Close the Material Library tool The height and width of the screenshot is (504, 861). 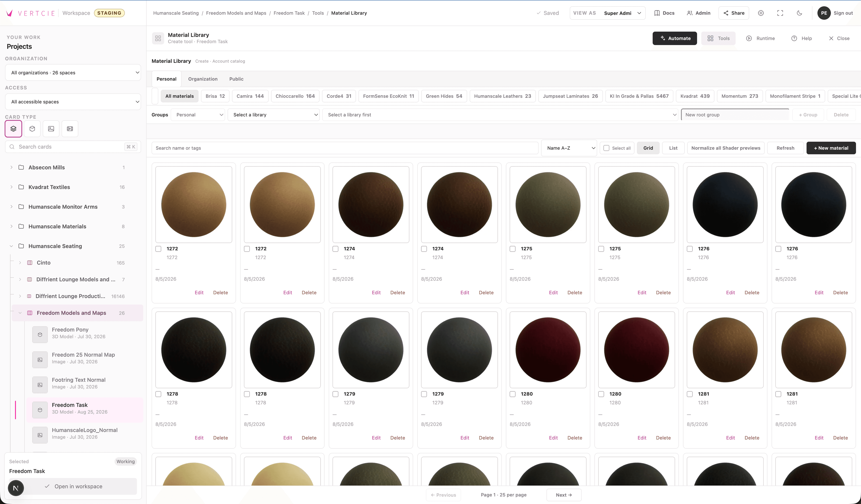tap(839, 38)
